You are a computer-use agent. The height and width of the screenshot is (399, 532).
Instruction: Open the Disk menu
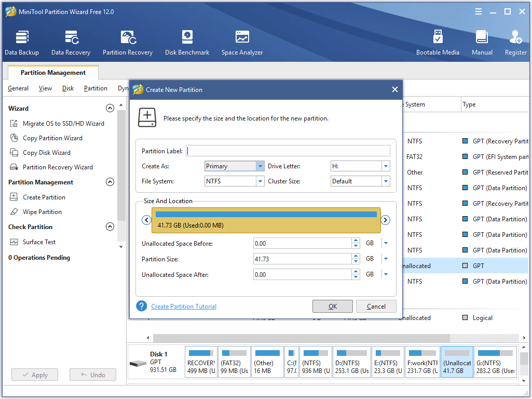[x=68, y=88]
